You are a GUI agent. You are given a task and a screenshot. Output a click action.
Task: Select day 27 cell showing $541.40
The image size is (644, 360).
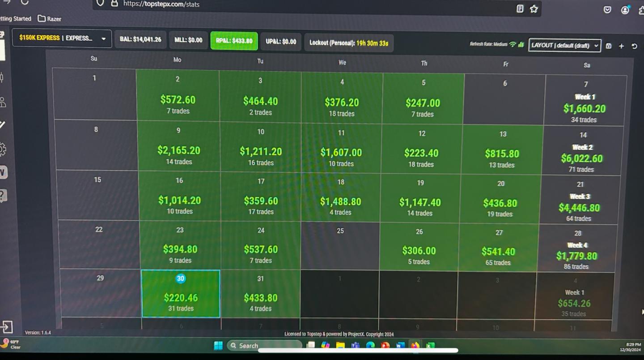pos(498,248)
